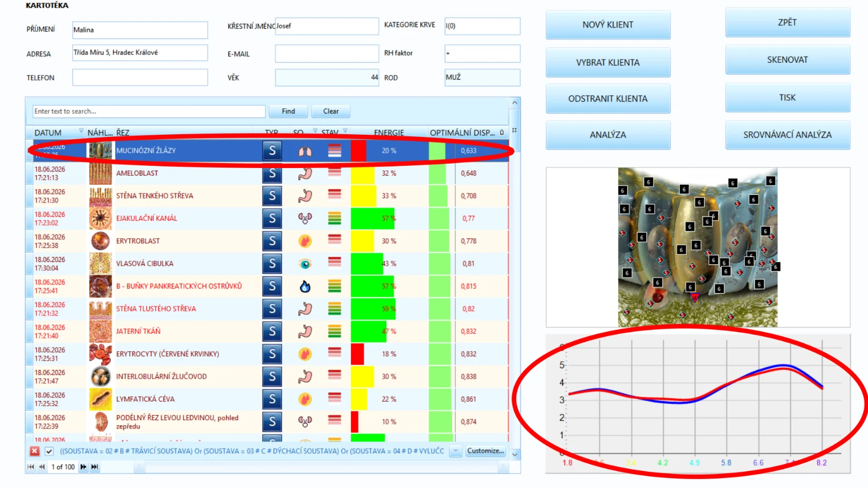Click the blue flame icon for B-BUŇKY PANKREATICKÝCH OSTRŮVKŮ
The width and height of the screenshot is (868, 488).
tap(305, 287)
